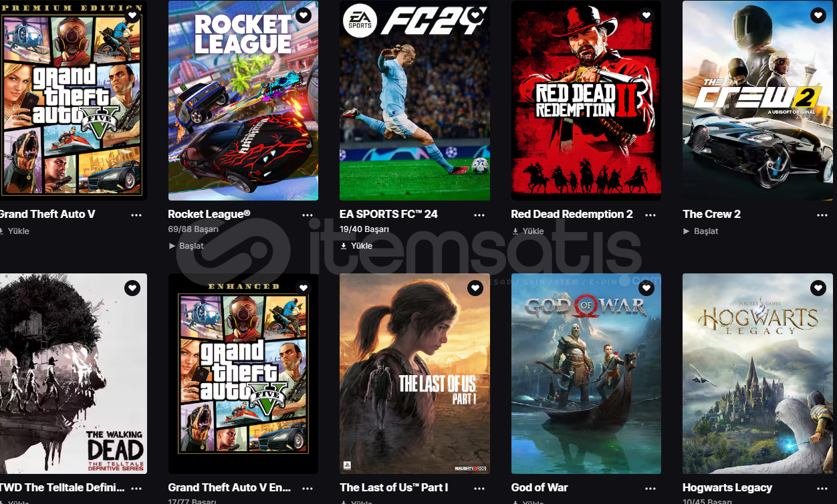This screenshot has height=504, width=837.
Task: Click heart icon on Hogwarts Legacy cover
Action: tap(818, 288)
